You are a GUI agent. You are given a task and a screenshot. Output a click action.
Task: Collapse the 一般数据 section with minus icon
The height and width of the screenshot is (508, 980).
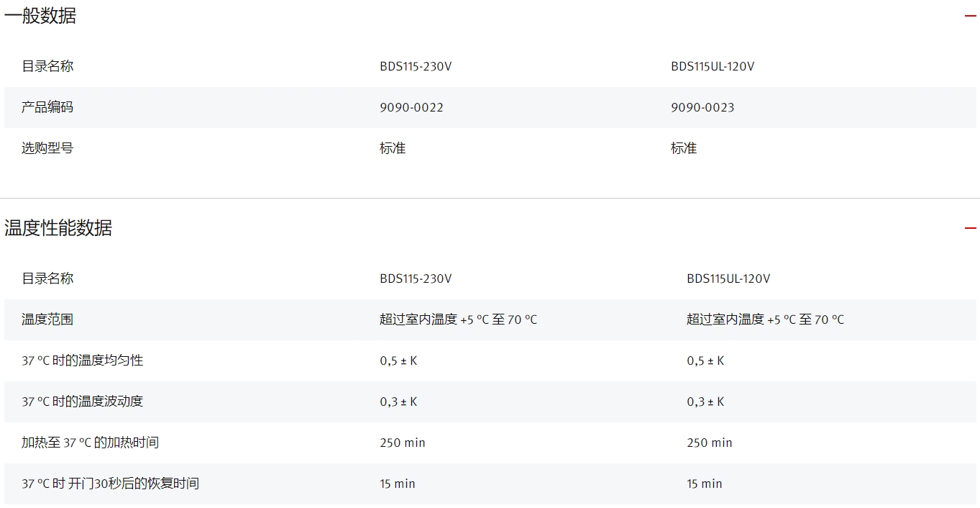pos(970,16)
